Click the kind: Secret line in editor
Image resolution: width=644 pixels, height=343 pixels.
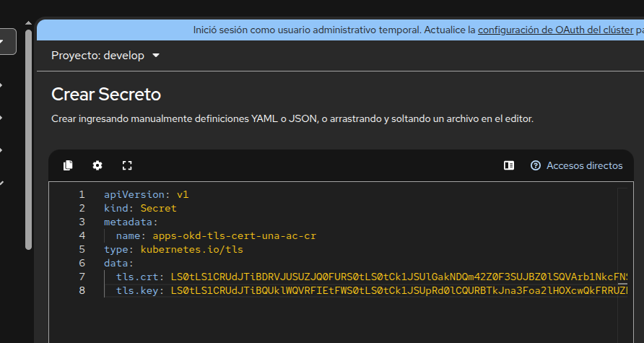tap(140, 208)
